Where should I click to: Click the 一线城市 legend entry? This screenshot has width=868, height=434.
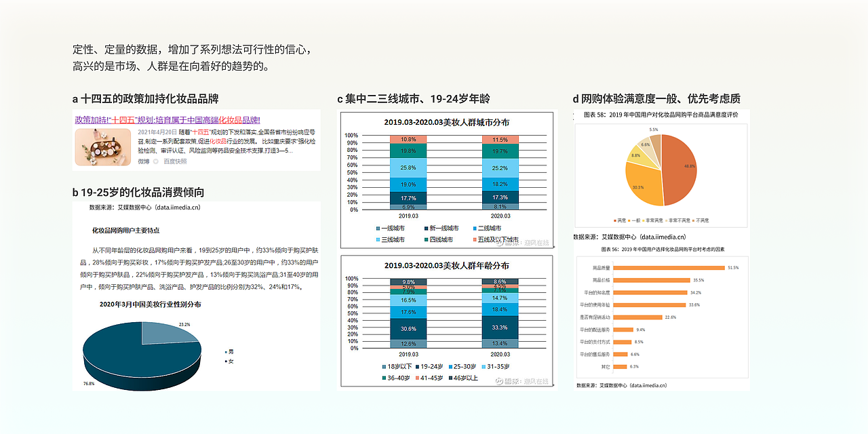point(389,229)
